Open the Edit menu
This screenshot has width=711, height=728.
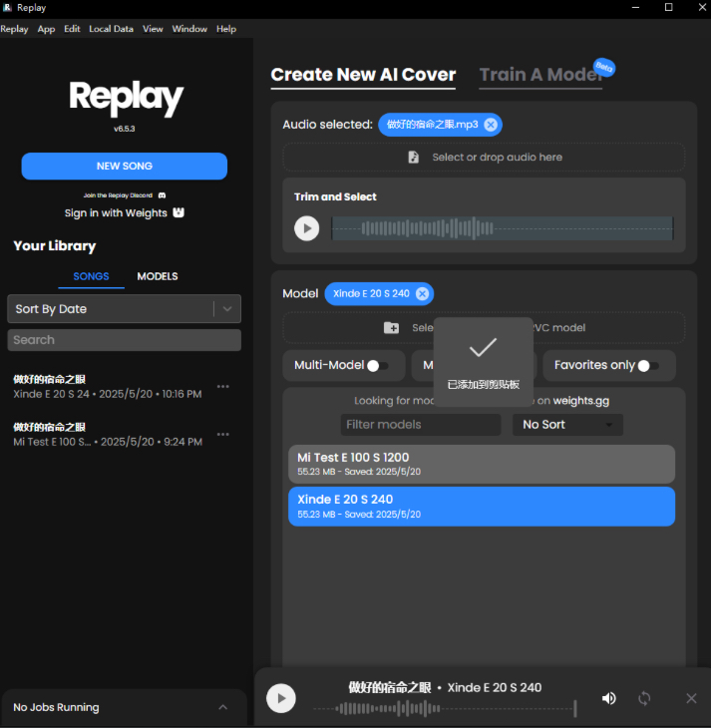coord(72,29)
